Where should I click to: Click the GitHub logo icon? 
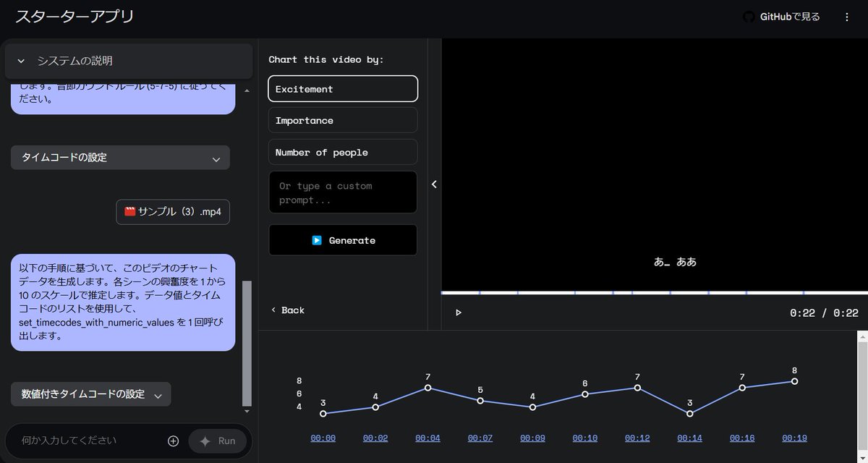749,17
